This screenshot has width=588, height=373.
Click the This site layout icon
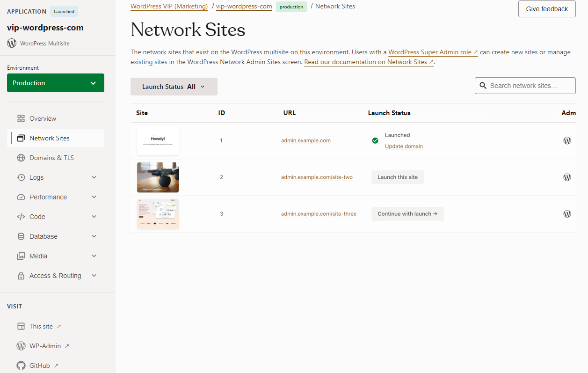coord(21,326)
